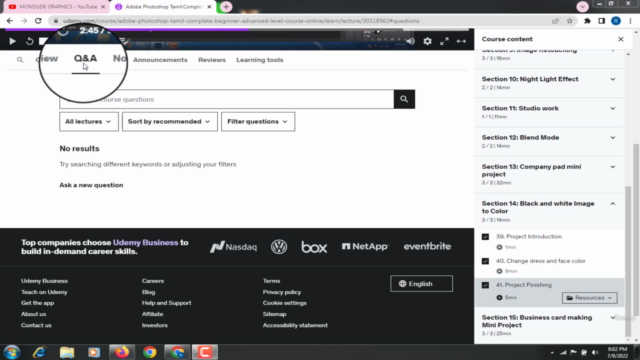Switch to the Reviews tab
This screenshot has height=360, width=640.
(x=212, y=60)
